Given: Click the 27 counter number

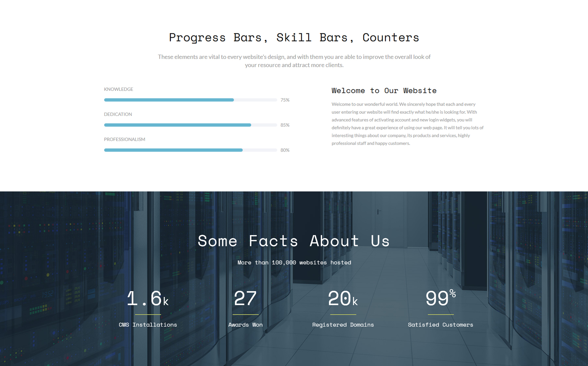Looking at the screenshot, I should 245,299.
